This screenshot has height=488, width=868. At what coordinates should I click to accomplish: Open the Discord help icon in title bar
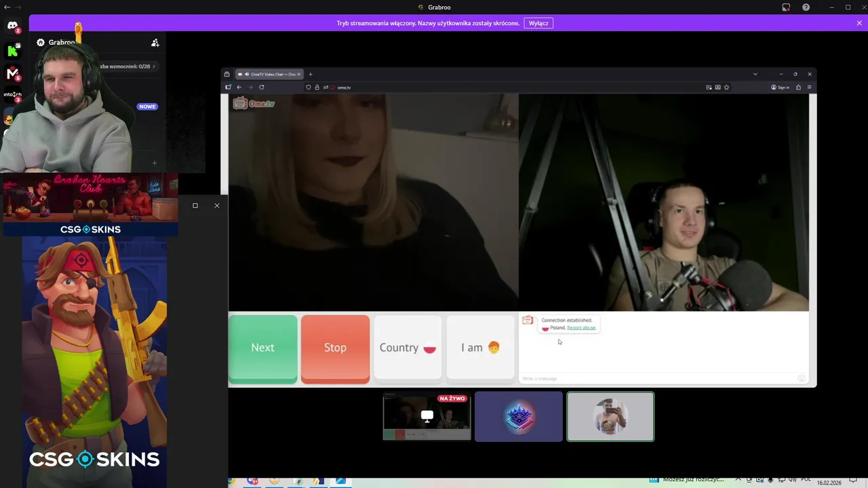tap(806, 7)
